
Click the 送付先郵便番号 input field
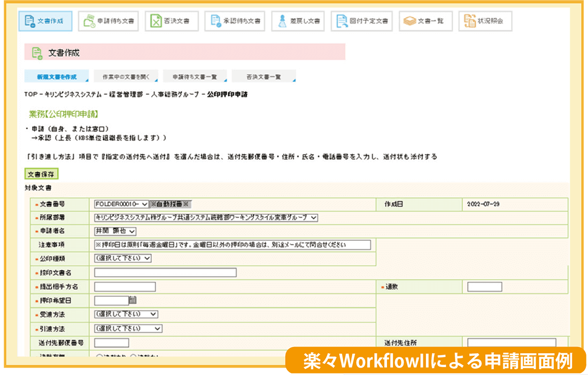click(x=111, y=343)
